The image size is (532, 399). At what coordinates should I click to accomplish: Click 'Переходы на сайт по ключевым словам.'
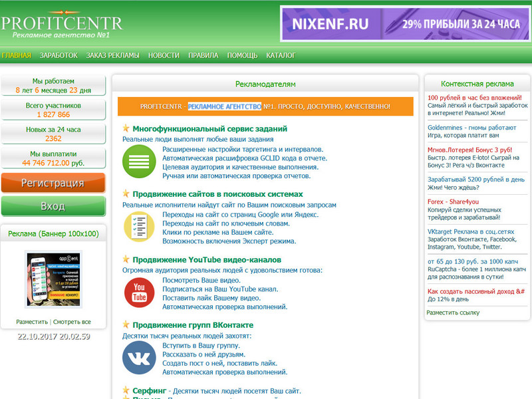[226, 223]
